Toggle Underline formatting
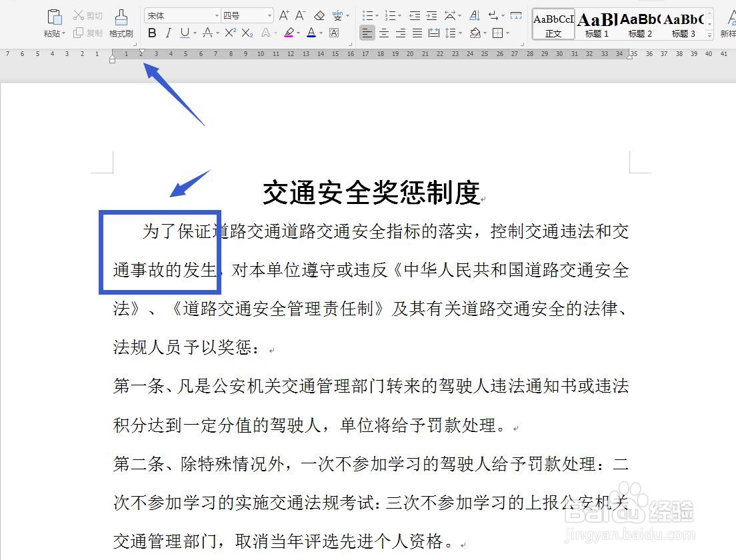The width and height of the screenshot is (736, 560). click(x=185, y=33)
